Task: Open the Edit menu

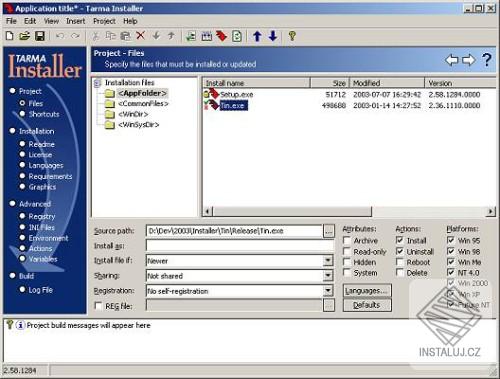Action: (x=30, y=21)
